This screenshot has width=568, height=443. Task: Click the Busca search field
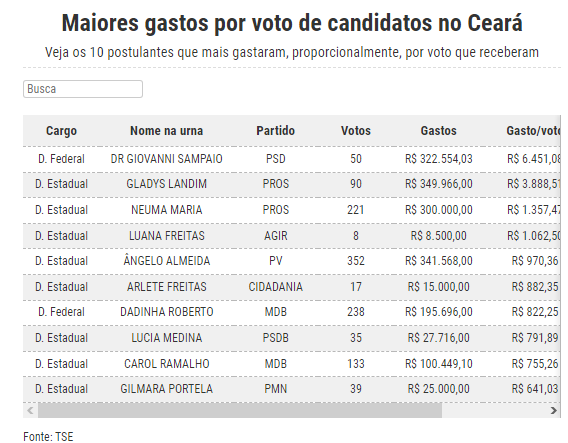[83, 89]
